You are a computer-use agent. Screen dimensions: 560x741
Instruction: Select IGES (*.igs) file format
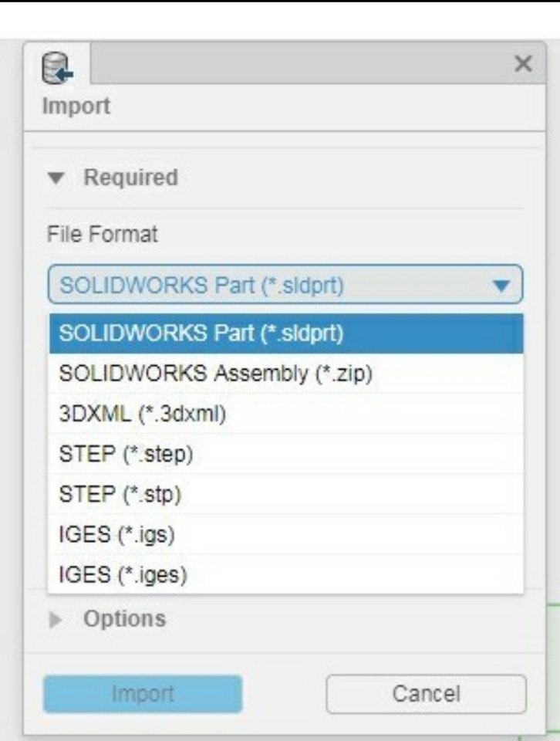click(118, 534)
